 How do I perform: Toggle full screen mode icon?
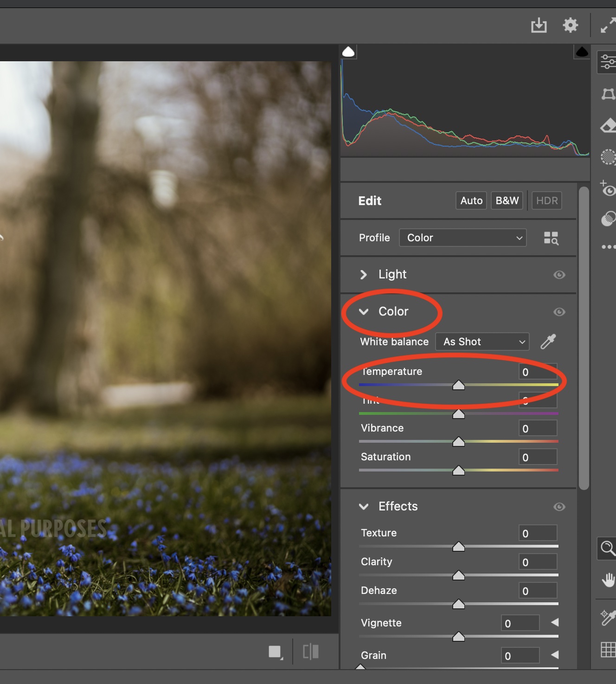point(607,25)
